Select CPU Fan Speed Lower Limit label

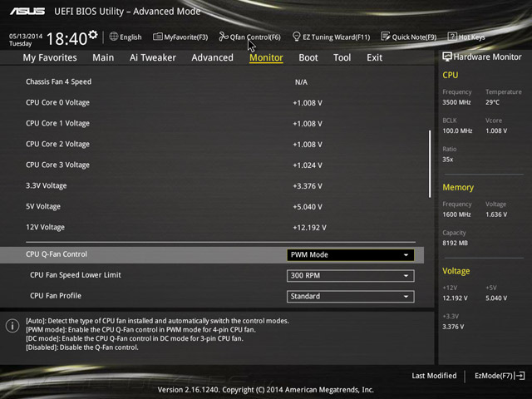pyautogui.click(x=76, y=275)
